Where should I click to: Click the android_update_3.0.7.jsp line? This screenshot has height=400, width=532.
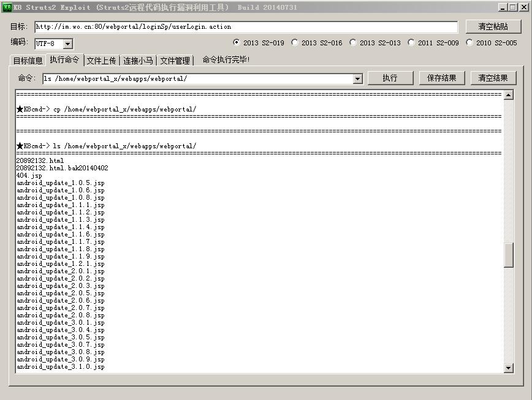[x=61, y=345]
